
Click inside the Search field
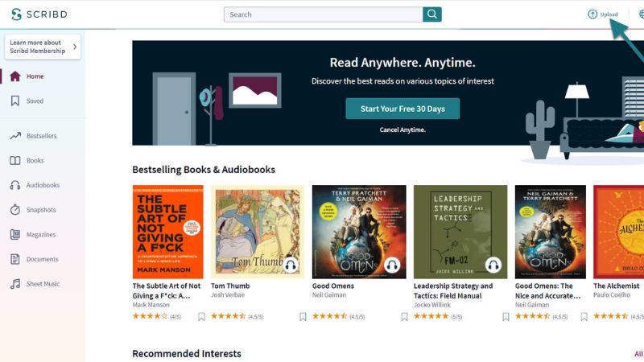(324, 14)
